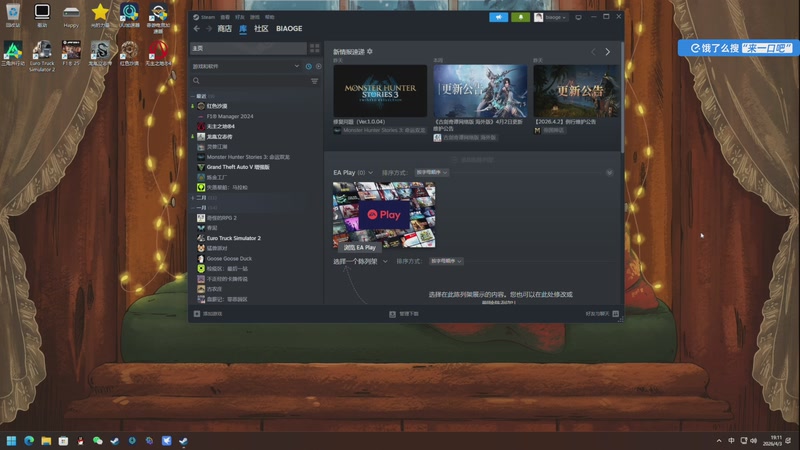Click the ready-to-play filter icon
The image size is (800, 450).
[318, 66]
